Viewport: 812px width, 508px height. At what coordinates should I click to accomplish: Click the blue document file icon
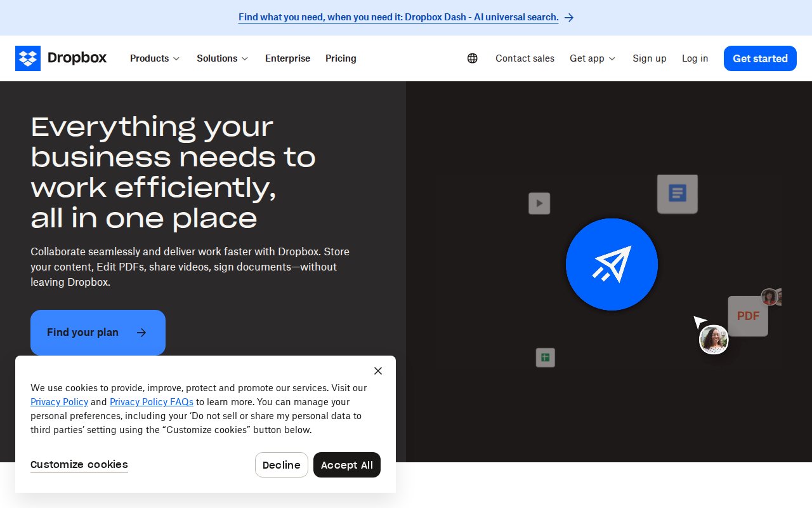coord(677,193)
